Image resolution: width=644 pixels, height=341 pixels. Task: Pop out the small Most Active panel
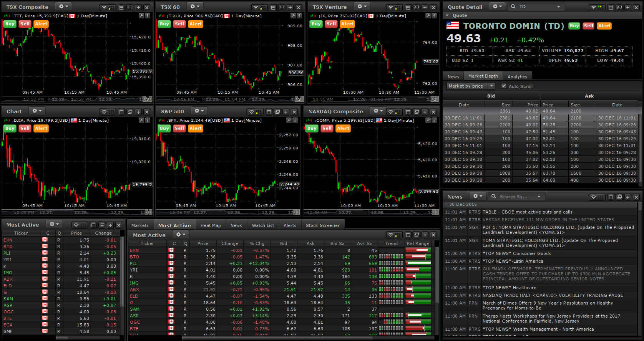pyautogui.click(x=102, y=225)
